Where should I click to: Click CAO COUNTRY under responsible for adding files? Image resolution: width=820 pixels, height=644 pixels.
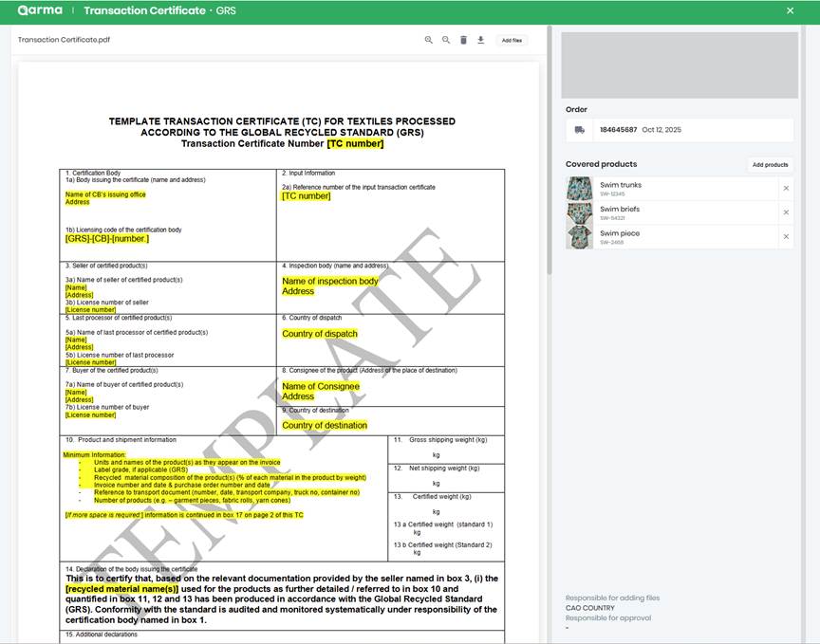pos(588,608)
